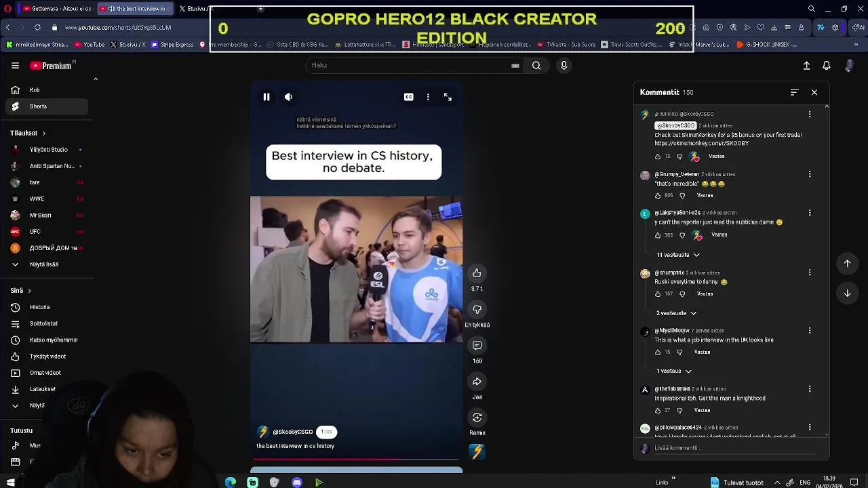868x488 pixels.
Task: Seek on the red video progress bar
Action: [x=356, y=460]
